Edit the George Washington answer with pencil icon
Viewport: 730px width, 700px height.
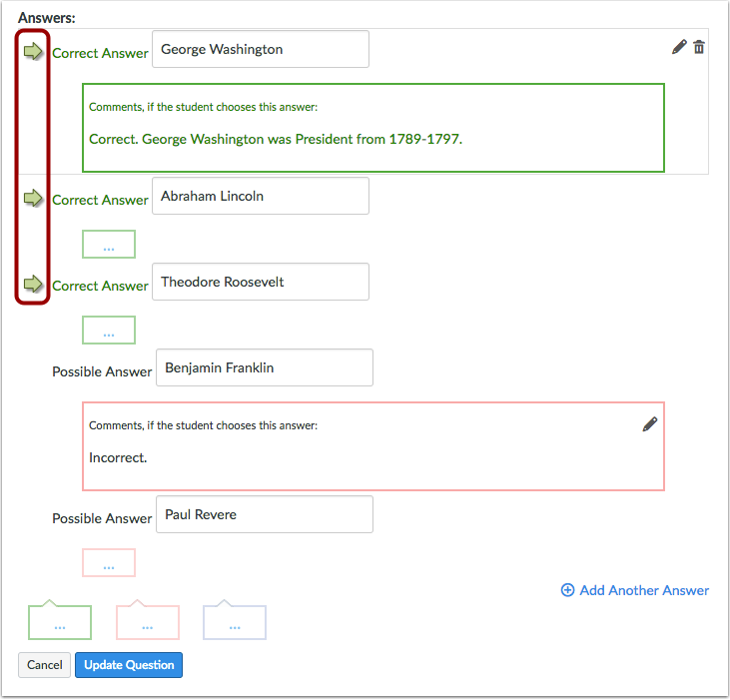(x=679, y=47)
